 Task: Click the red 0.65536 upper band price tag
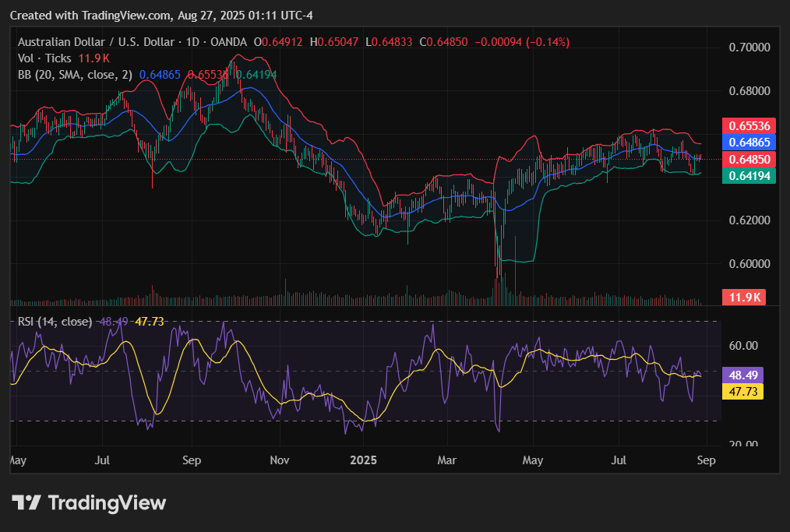(749, 126)
